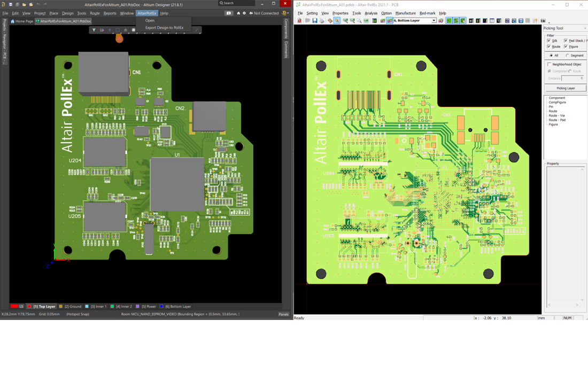Click the selection filter funnel icon
Viewport: 588px width, 375px height.
click(94, 30)
